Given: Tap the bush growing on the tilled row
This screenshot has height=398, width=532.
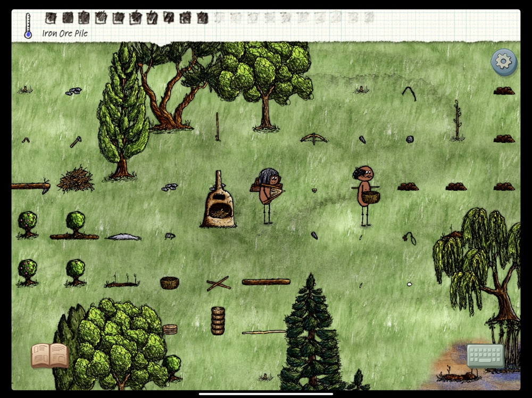Looking at the screenshot, I should coord(76,225).
